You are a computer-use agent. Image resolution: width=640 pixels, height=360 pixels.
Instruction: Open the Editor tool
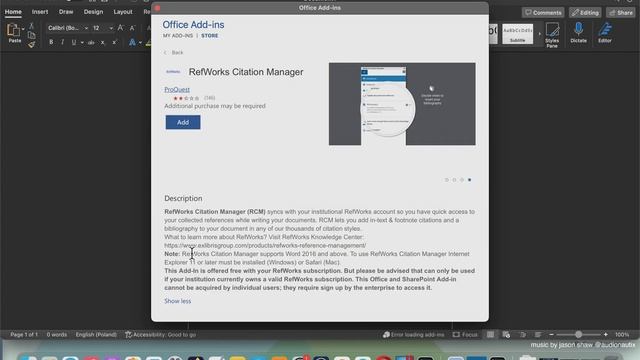604,32
